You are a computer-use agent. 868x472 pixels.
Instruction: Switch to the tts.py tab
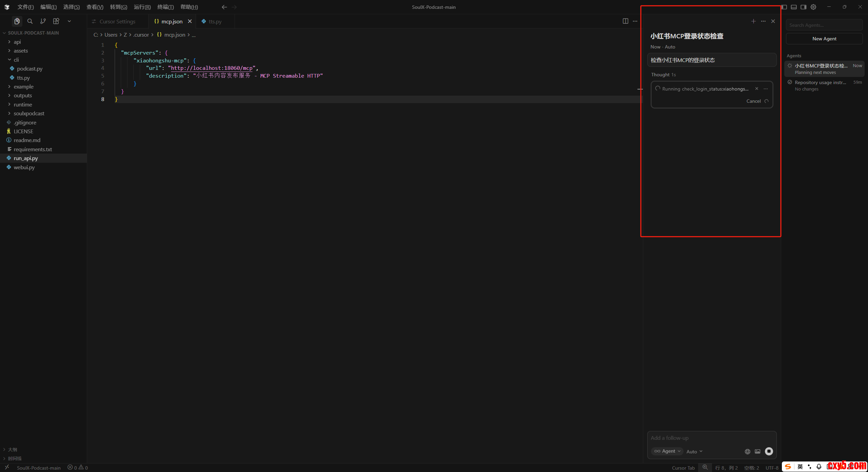point(215,21)
